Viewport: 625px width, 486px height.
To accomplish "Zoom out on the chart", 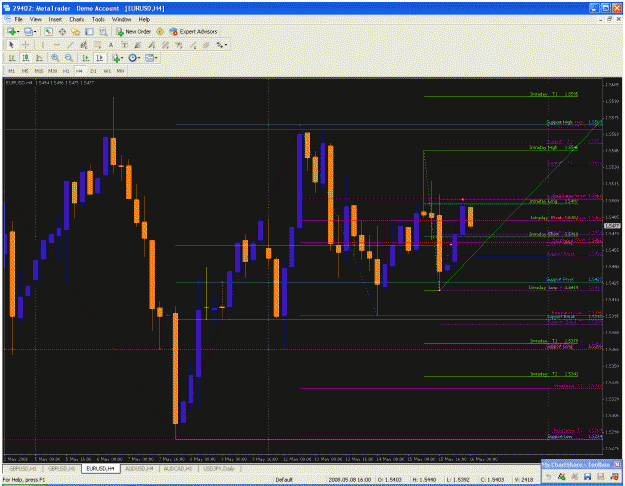I will tap(69, 58).
